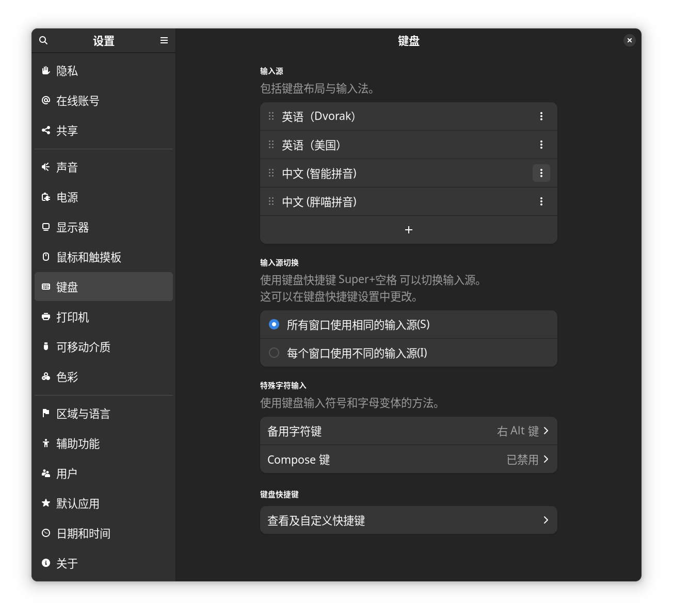Click the mouse icon beside 鼠标和触摸板
The height and width of the screenshot is (616, 673).
(x=46, y=257)
